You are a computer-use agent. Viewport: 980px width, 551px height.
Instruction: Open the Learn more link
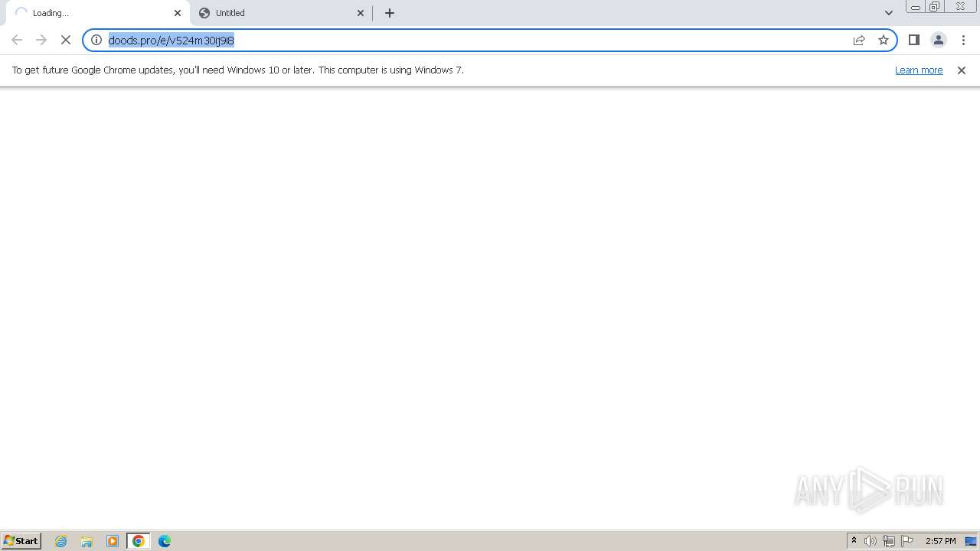pos(919,70)
